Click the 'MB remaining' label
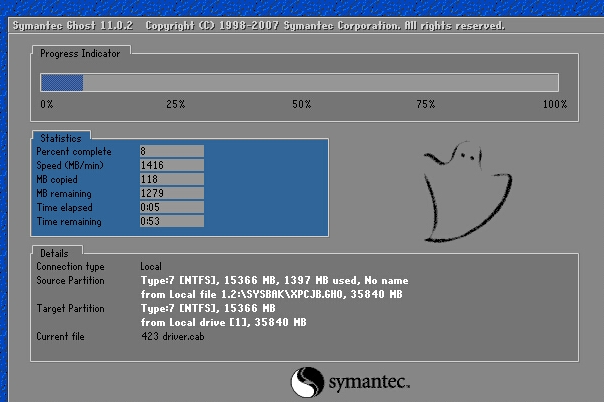 coord(64,193)
